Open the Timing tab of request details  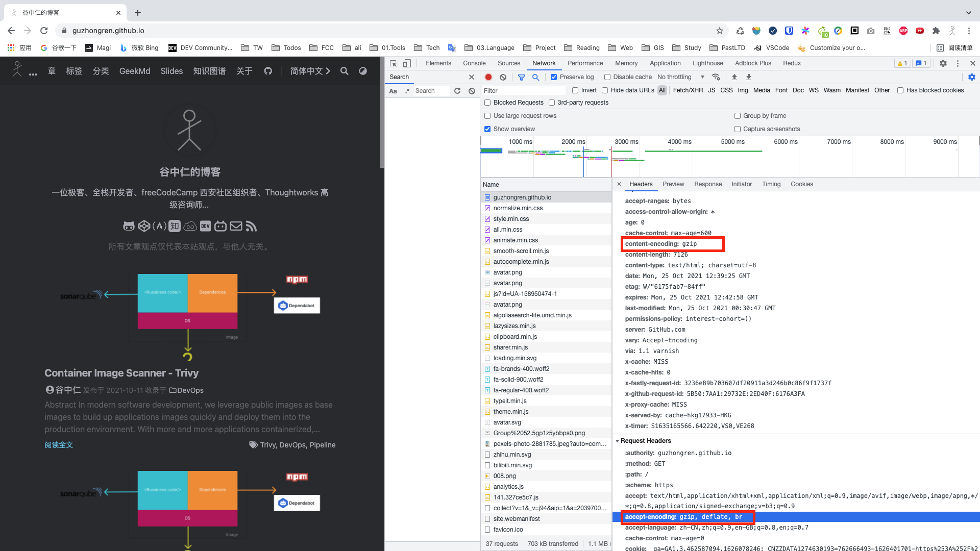click(x=771, y=184)
